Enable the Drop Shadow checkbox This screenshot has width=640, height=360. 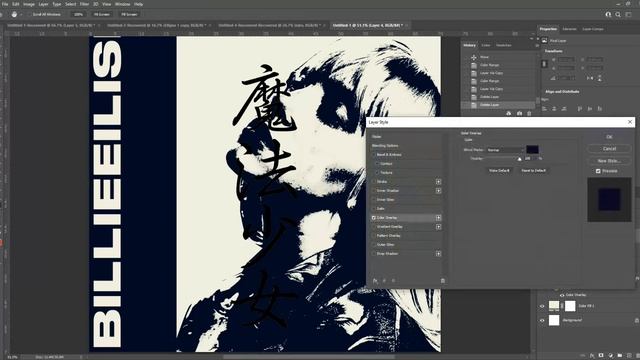click(x=373, y=253)
